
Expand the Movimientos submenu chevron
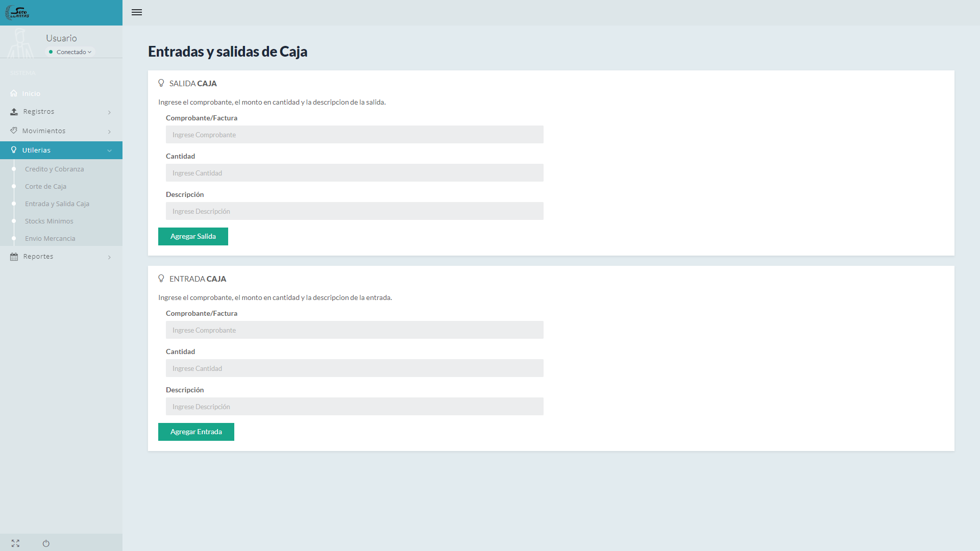click(x=109, y=132)
